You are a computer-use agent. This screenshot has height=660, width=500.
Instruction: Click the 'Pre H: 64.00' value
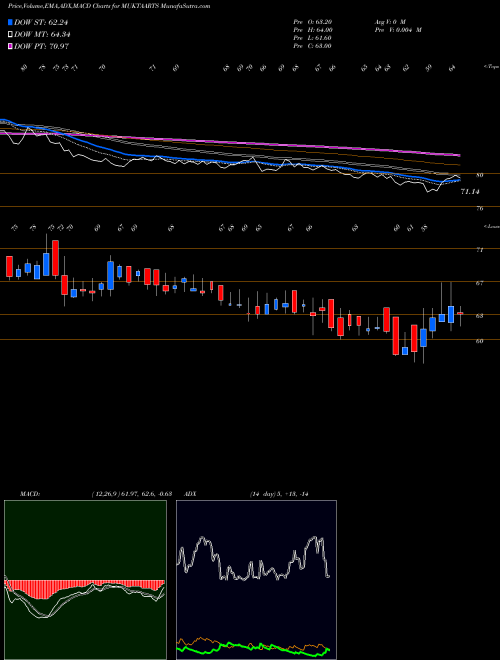pos(313,30)
